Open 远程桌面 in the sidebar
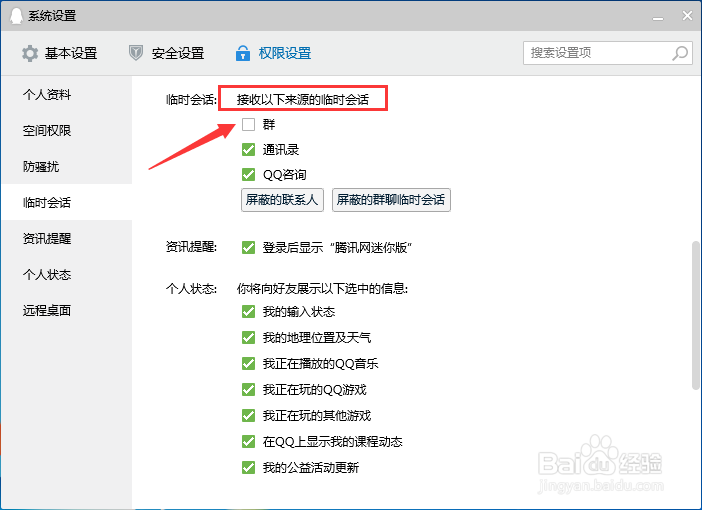The height and width of the screenshot is (510, 702). pos(67,310)
